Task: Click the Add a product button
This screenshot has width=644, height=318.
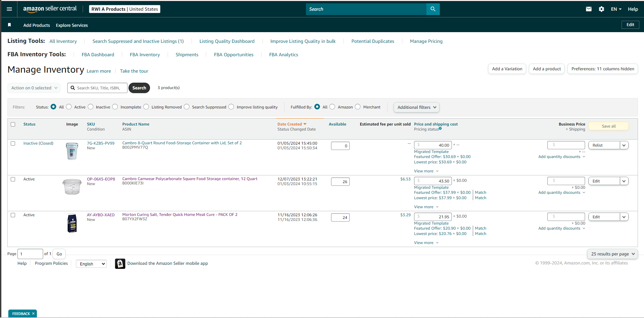Action: (547, 69)
